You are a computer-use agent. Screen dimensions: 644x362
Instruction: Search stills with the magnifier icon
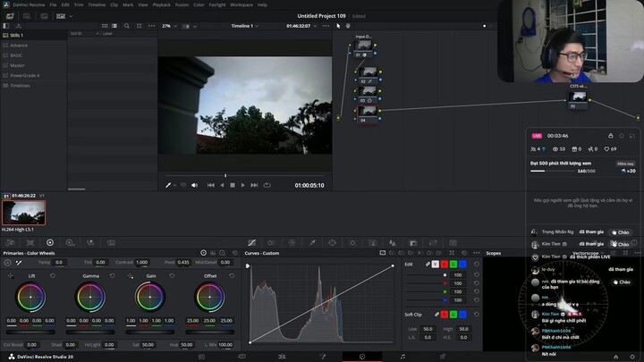click(127, 26)
